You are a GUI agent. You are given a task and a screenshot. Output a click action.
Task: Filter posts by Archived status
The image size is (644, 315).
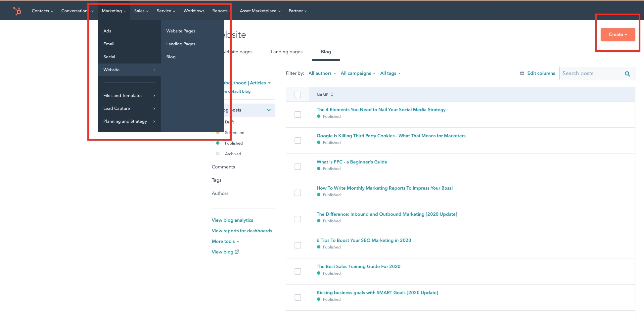233,154
